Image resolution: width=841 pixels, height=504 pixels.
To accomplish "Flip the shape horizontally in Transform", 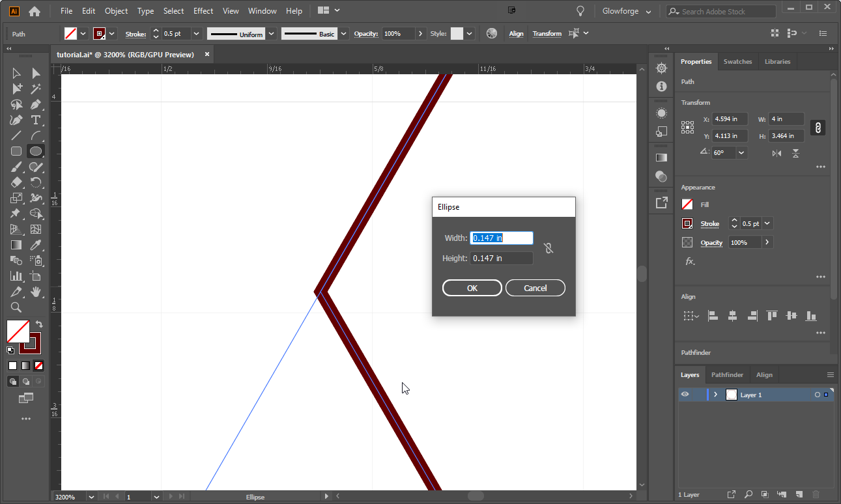I will [x=777, y=152].
